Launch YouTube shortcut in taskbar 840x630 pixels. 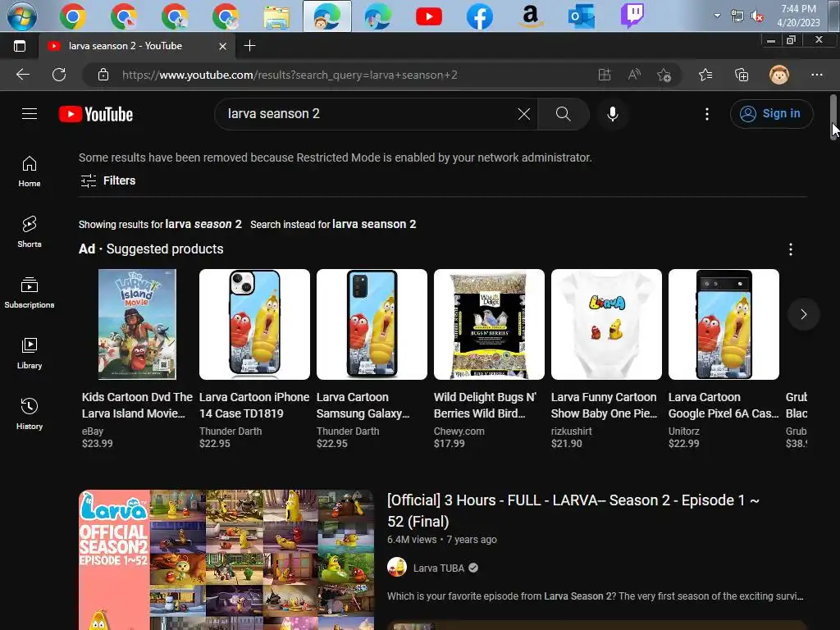point(428,16)
